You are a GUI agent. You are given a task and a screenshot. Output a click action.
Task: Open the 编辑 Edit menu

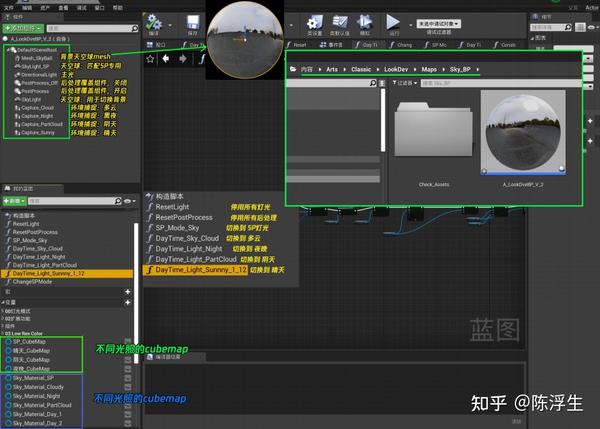coord(27,8)
